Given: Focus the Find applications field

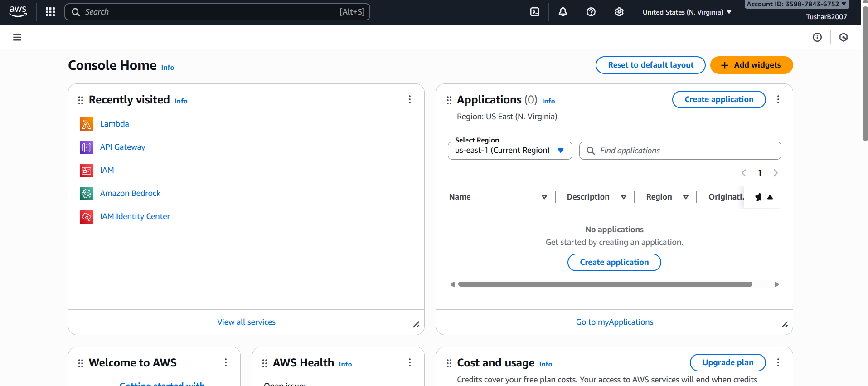Looking at the screenshot, I should point(680,151).
